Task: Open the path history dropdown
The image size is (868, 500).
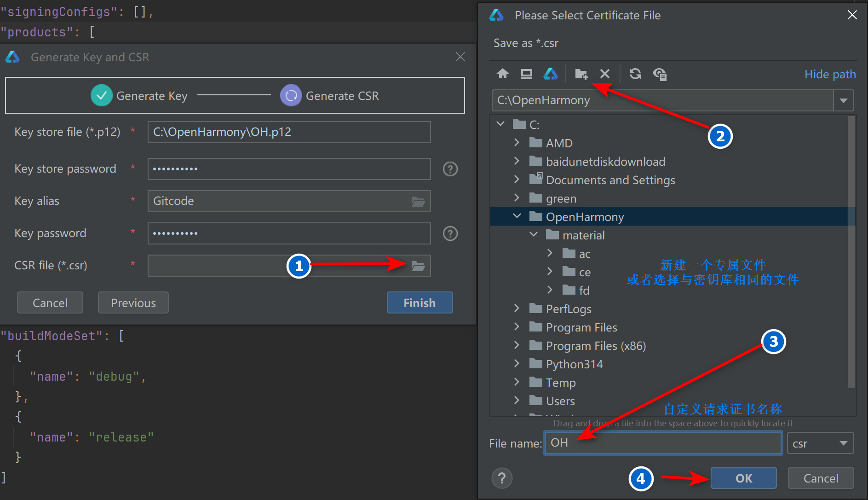Action: (x=844, y=100)
